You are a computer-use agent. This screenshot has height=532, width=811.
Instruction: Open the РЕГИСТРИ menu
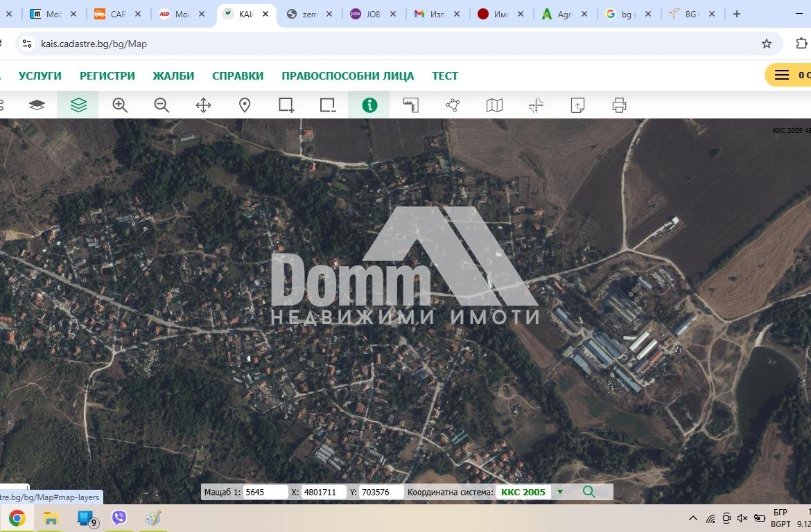pyautogui.click(x=107, y=76)
